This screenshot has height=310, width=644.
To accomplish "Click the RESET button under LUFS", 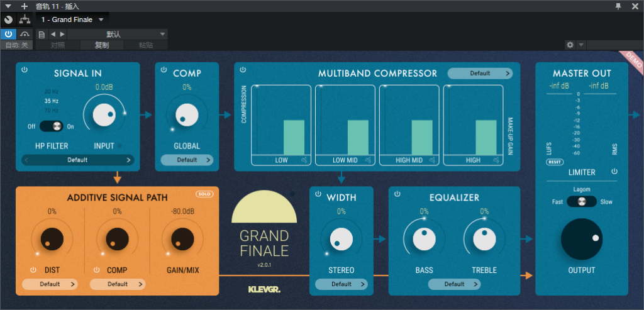I will (555, 162).
